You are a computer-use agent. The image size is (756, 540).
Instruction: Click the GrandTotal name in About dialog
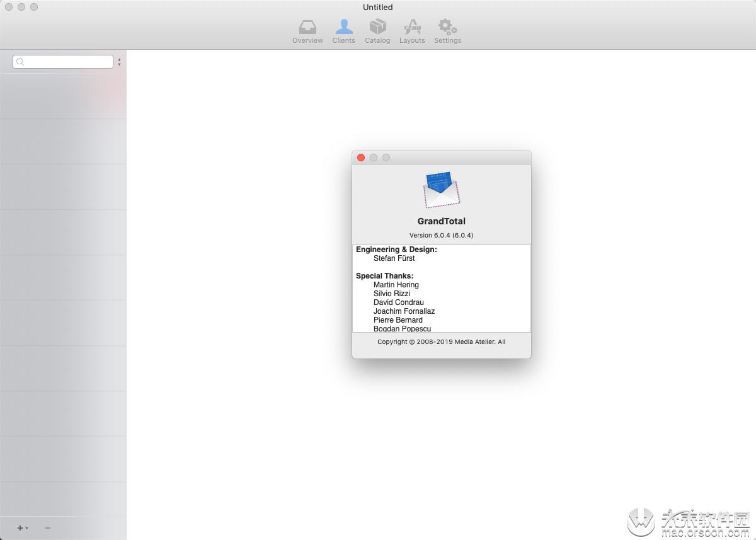click(441, 221)
